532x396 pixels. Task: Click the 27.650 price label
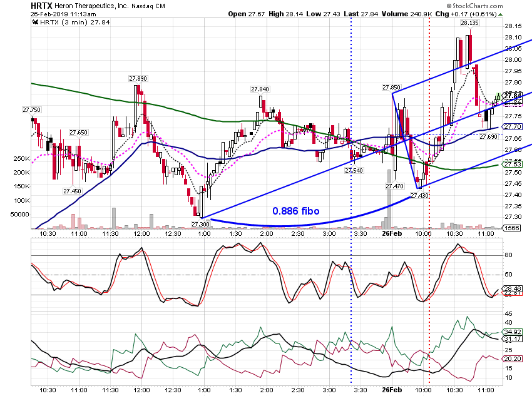click(x=78, y=132)
